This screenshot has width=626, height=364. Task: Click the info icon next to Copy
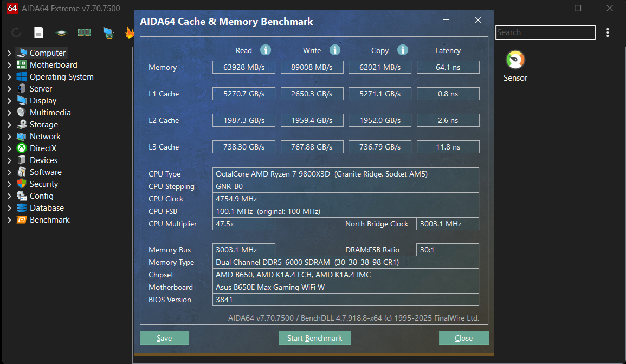[x=402, y=50]
